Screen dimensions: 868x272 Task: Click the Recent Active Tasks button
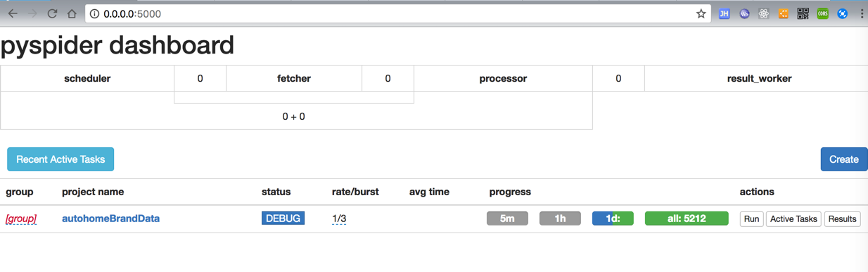60,159
